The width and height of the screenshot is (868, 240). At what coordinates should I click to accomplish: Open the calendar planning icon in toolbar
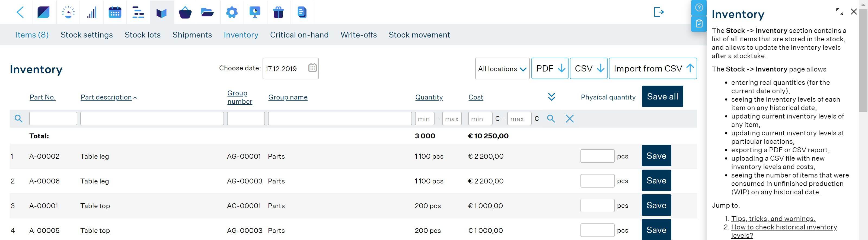(x=114, y=12)
